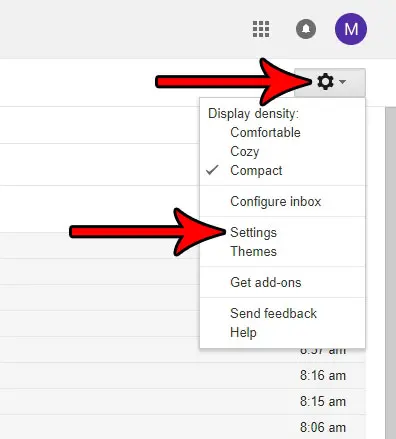Viewport: 396px width, 439px height.
Task: Open the email received at 8:06 am
Action: tap(183, 427)
